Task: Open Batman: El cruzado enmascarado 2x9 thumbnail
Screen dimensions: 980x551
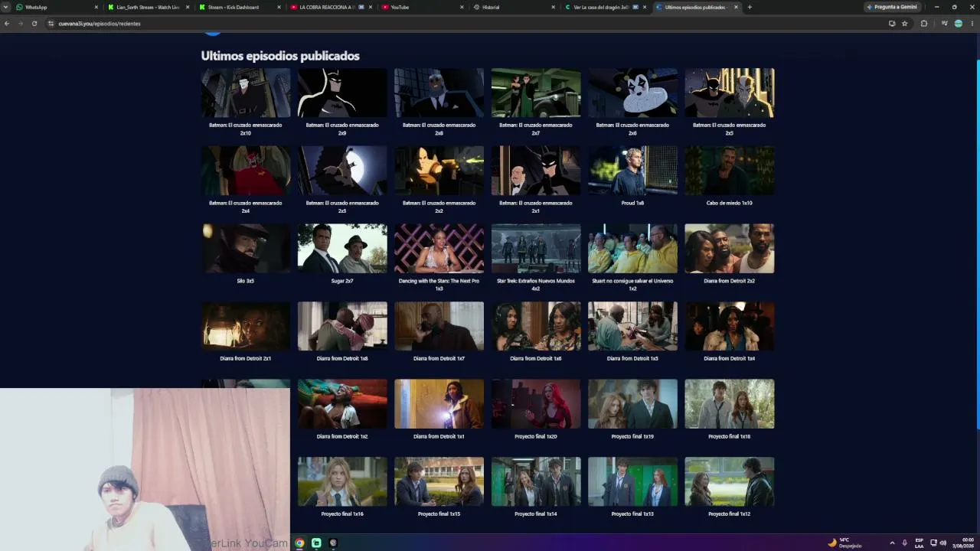Action: [x=342, y=93]
